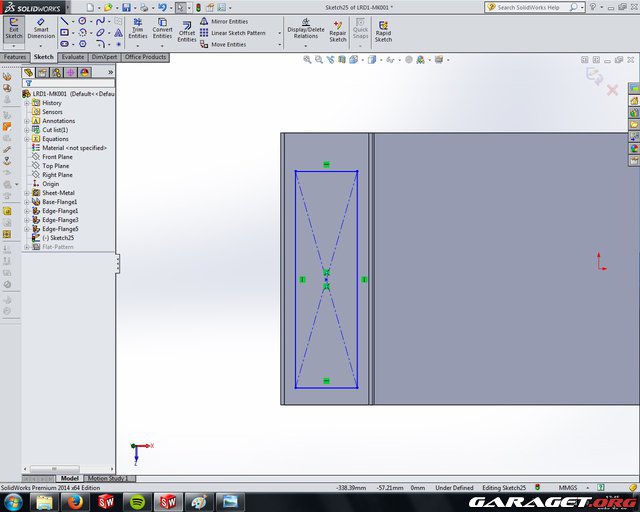Switch to the Evaluate tab
The image size is (640, 512).
73,57
